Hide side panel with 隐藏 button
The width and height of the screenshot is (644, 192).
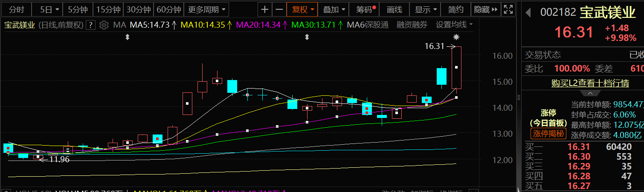click(x=486, y=9)
